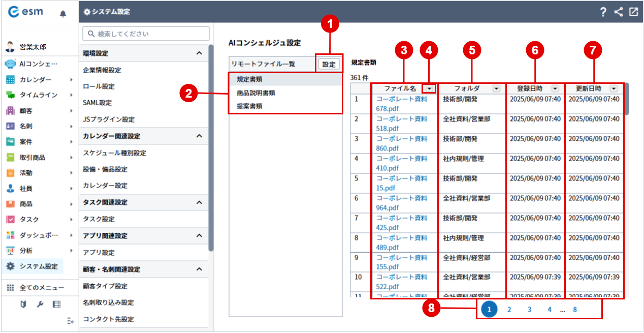Open page in new window icon

tap(633, 12)
